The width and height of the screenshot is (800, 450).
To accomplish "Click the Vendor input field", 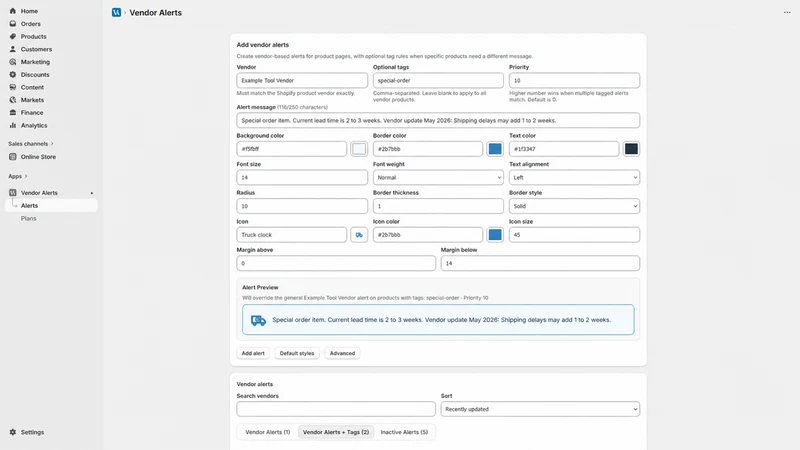I will coord(302,80).
